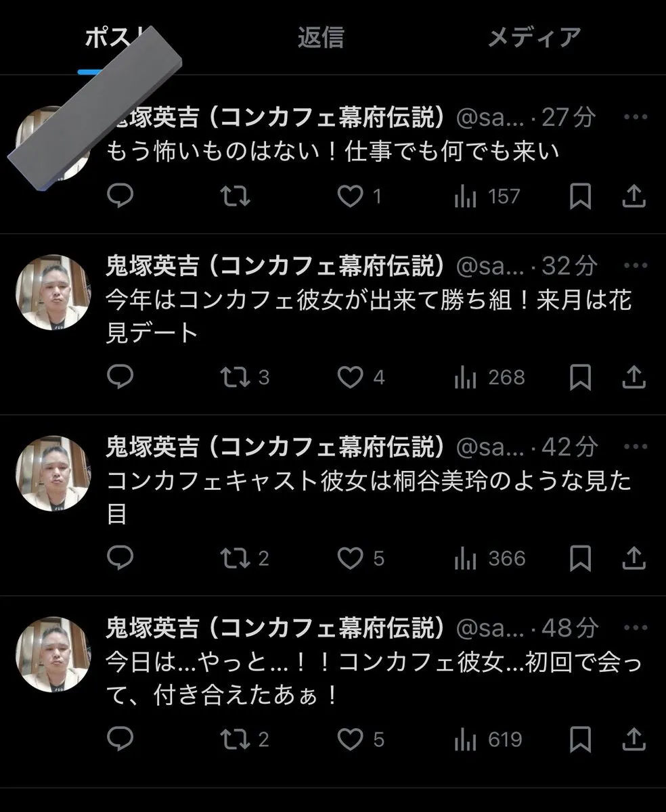666x812 pixels.
Task: Bookmark the 付き合えた post
Action: click(580, 739)
